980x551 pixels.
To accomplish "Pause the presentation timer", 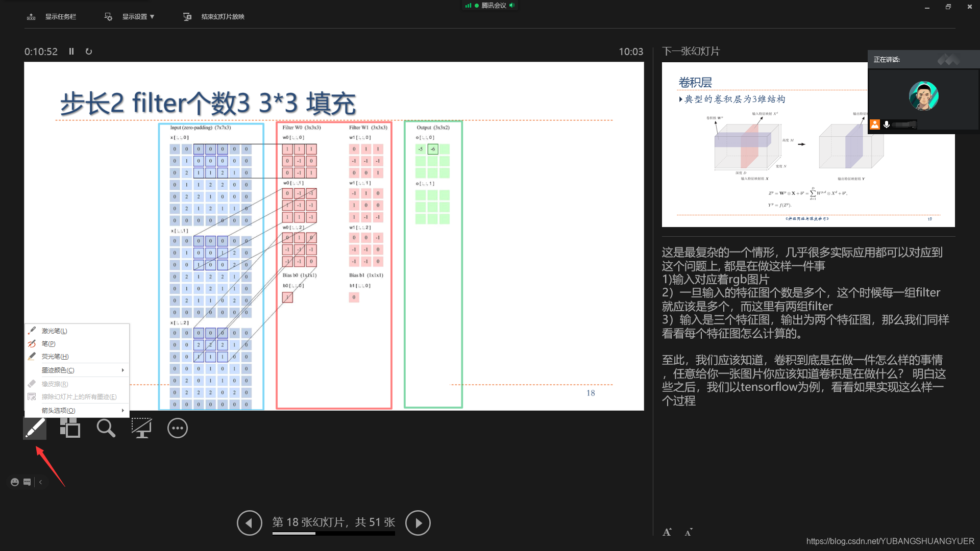I will click(71, 52).
